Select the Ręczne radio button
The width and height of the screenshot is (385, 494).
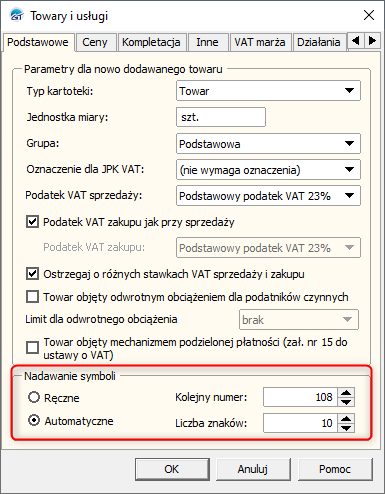click(34, 397)
